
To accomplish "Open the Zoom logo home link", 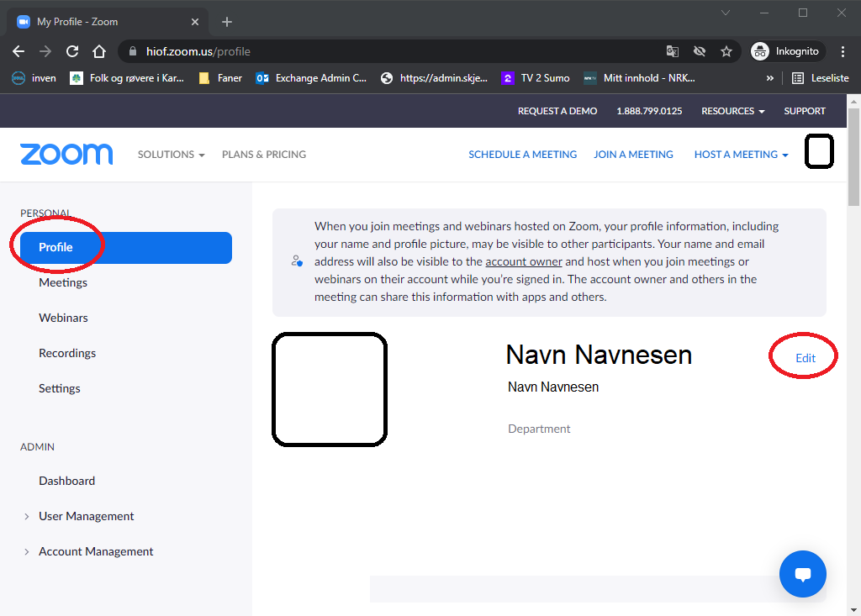I will pyautogui.click(x=66, y=155).
